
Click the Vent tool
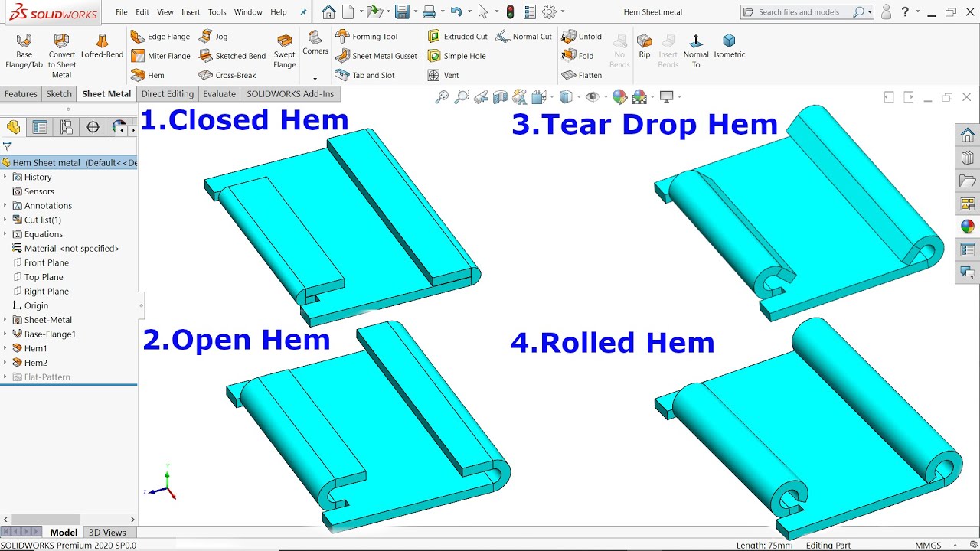pos(443,75)
